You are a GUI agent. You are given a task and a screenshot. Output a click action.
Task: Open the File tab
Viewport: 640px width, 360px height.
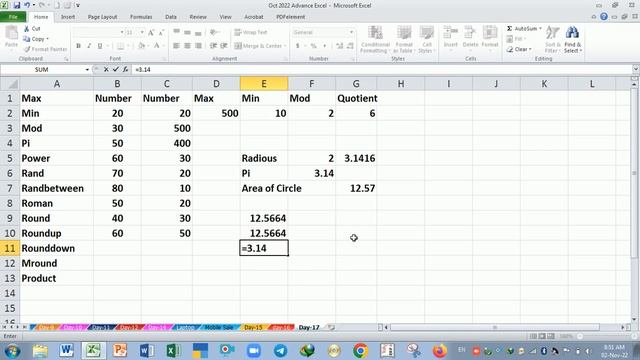pos(13,17)
